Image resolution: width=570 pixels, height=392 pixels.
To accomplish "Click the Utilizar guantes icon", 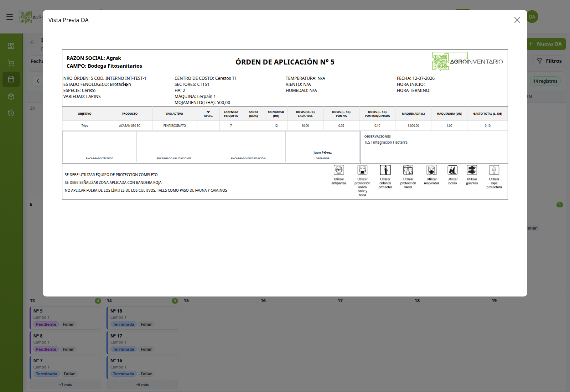I will pyautogui.click(x=472, y=170).
